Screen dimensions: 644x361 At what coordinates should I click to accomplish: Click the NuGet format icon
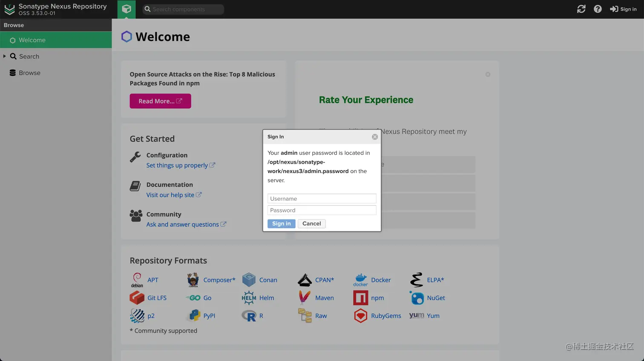[417, 298]
